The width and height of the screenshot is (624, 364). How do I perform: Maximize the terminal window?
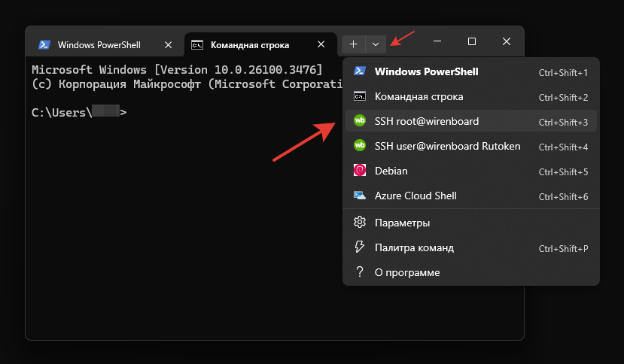coord(472,41)
